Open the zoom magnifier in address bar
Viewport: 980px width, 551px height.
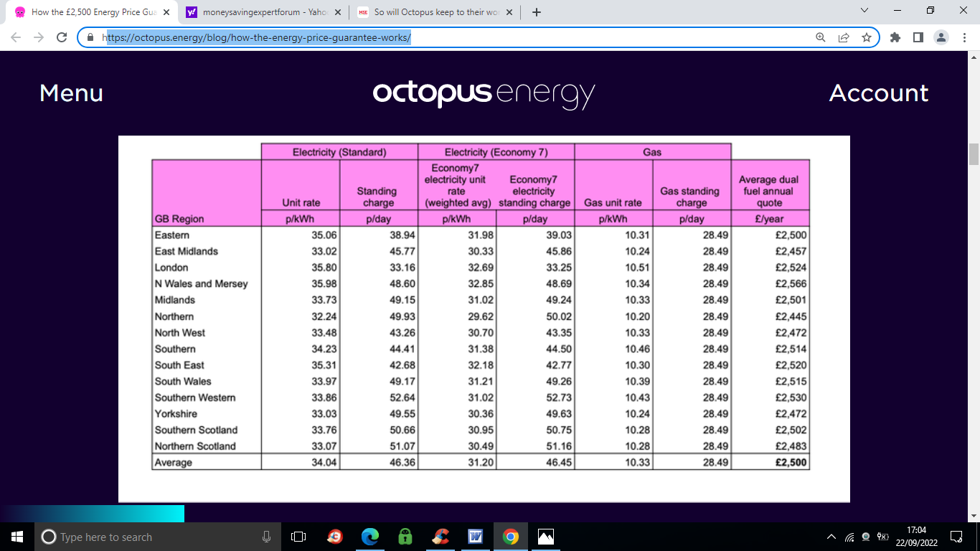[x=820, y=37]
